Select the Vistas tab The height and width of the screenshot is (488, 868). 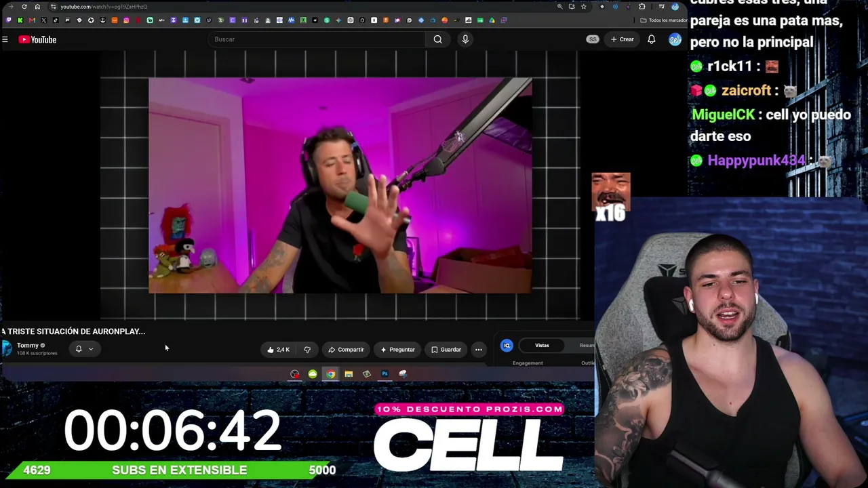click(x=542, y=346)
